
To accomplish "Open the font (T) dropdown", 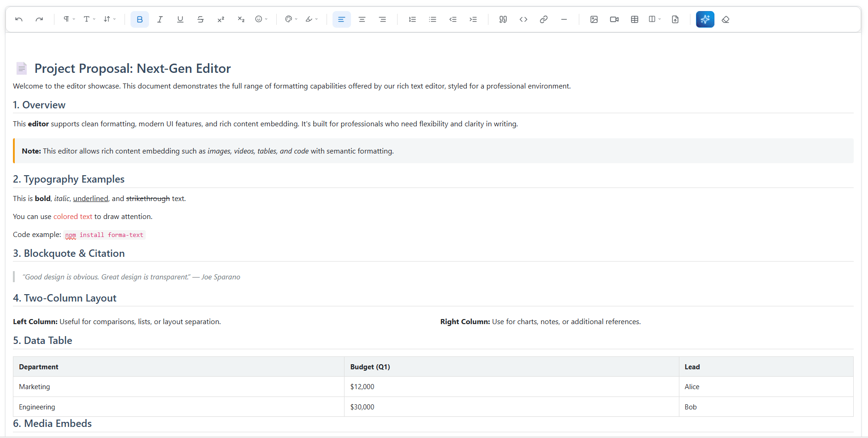I will (x=89, y=19).
